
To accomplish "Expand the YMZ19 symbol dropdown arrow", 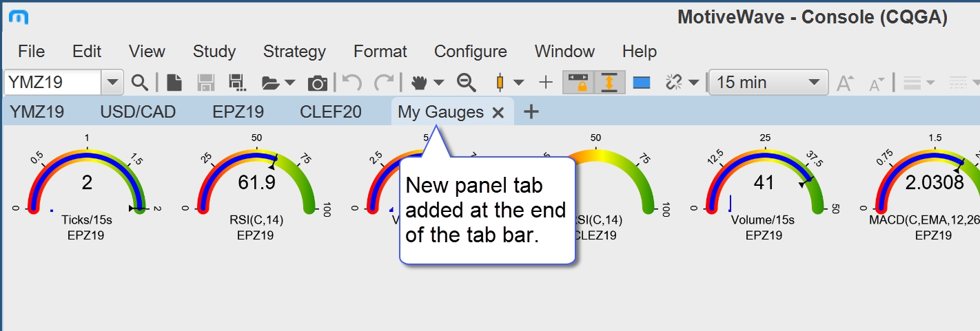I will coord(112,83).
